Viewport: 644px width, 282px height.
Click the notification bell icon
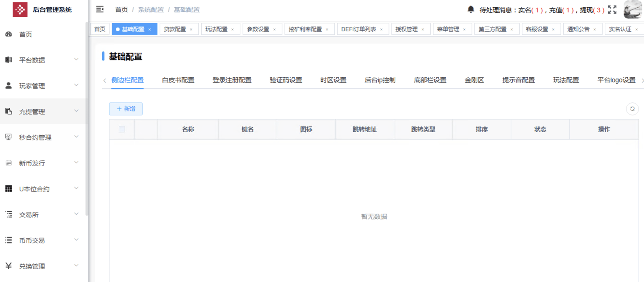point(471,9)
